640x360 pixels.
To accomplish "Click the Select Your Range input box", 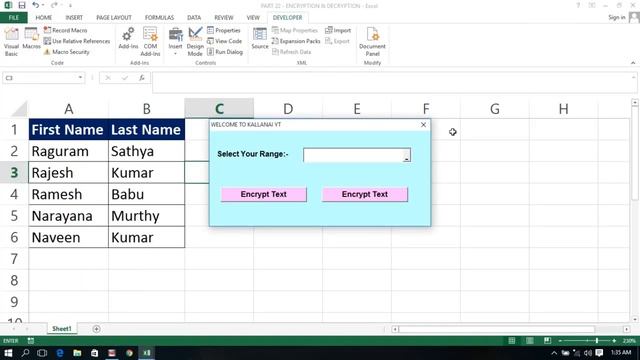I will point(353,155).
